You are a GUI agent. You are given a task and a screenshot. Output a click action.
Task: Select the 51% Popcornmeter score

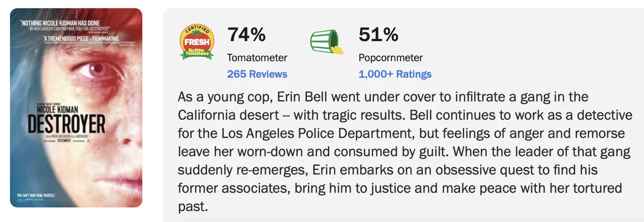tap(378, 35)
